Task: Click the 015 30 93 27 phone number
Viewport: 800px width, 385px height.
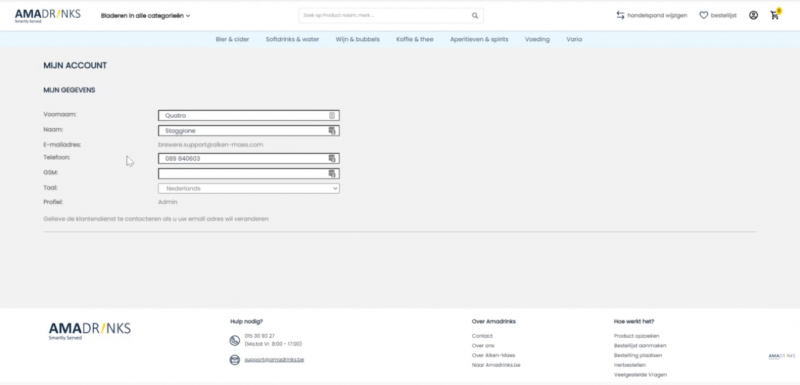Action: click(260, 336)
